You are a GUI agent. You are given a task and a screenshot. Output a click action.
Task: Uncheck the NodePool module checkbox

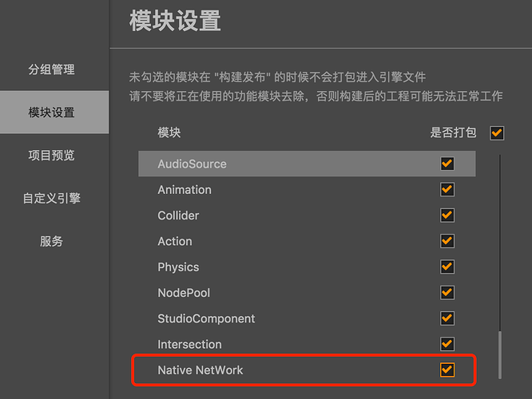tap(447, 293)
